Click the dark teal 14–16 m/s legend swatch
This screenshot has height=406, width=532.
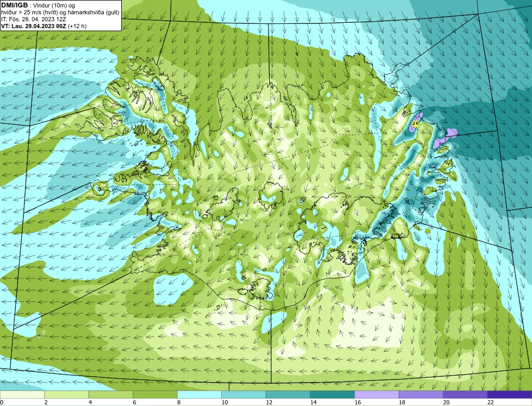[x=332, y=394]
